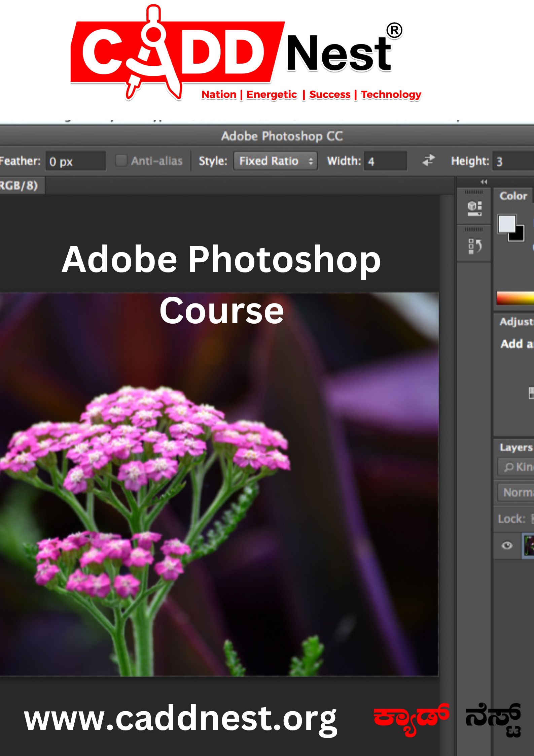Open the Adjustments panel tab
534x756 pixels.
(x=517, y=322)
